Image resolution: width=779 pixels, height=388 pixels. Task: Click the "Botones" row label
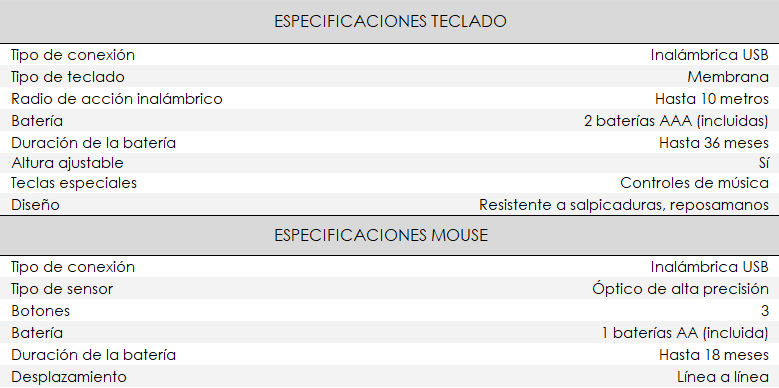coord(40,311)
